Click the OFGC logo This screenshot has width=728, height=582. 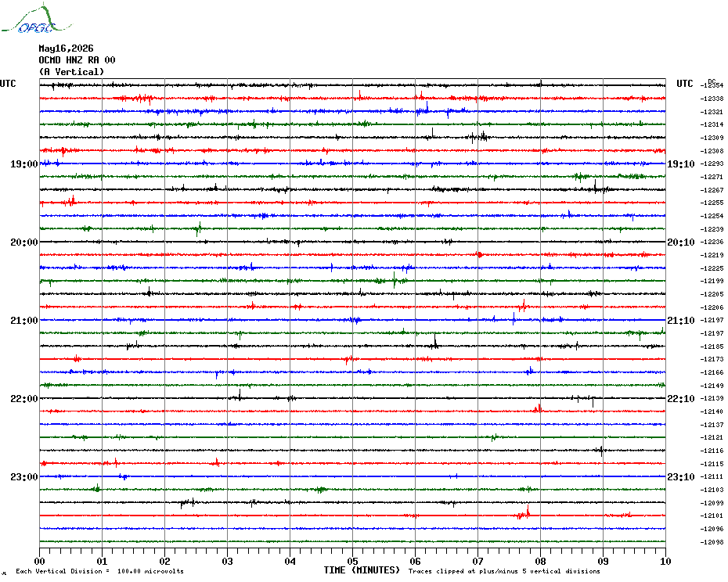click(37, 19)
